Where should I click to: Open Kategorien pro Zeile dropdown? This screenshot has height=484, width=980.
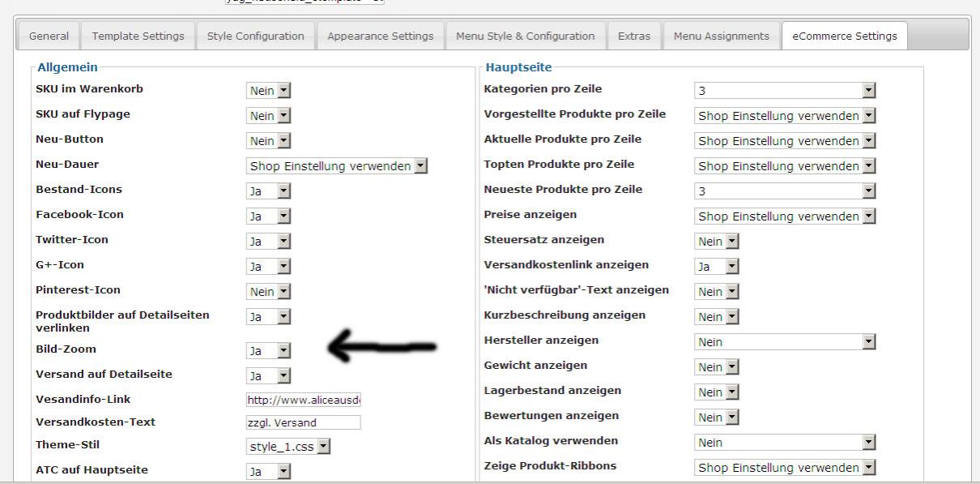pos(785,91)
